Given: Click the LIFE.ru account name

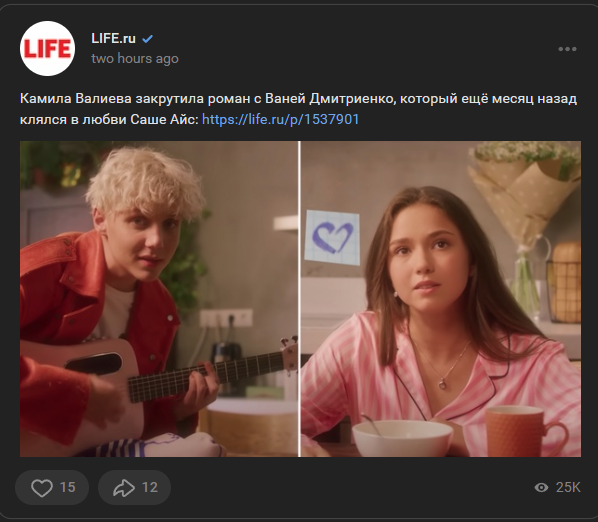Looking at the screenshot, I should click(113, 39).
